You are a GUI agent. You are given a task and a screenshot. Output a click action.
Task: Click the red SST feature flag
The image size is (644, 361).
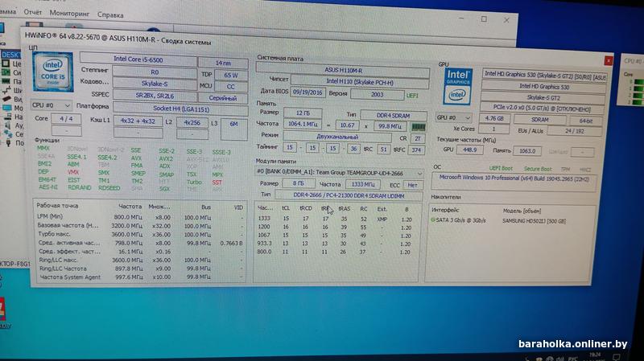pyautogui.click(x=217, y=183)
